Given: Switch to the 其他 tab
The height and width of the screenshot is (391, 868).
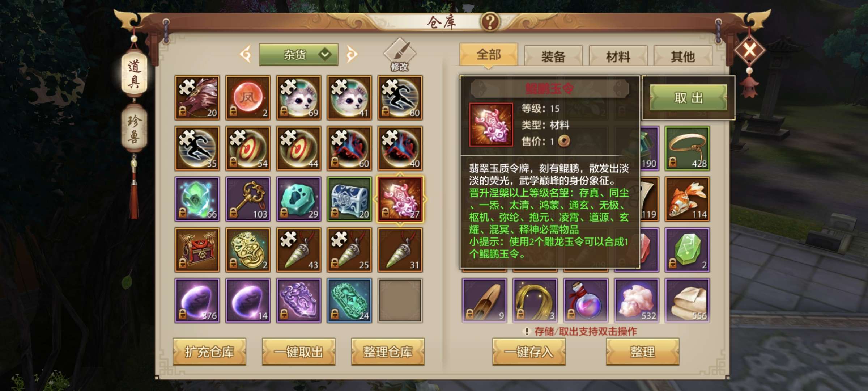Looking at the screenshot, I should pyautogui.click(x=683, y=56).
